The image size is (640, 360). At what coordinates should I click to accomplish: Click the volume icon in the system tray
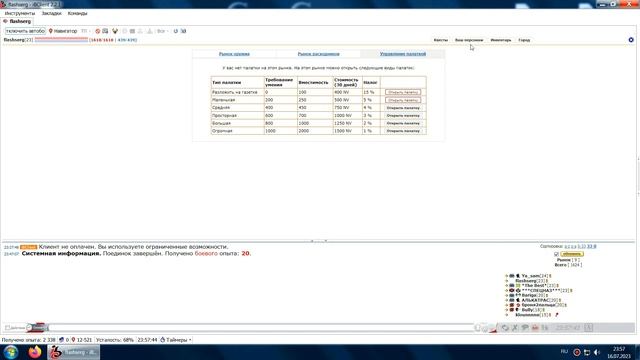[597, 352]
